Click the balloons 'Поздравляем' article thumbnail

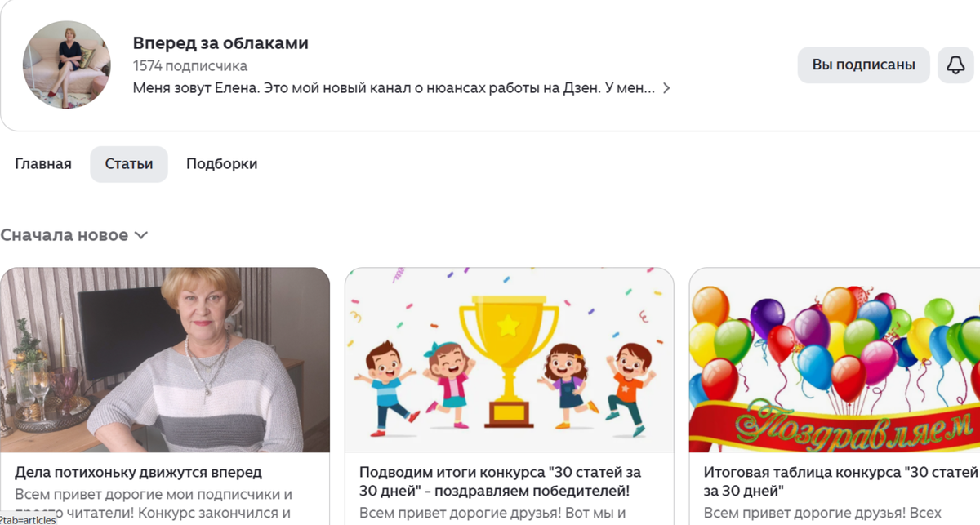click(835, 360)
